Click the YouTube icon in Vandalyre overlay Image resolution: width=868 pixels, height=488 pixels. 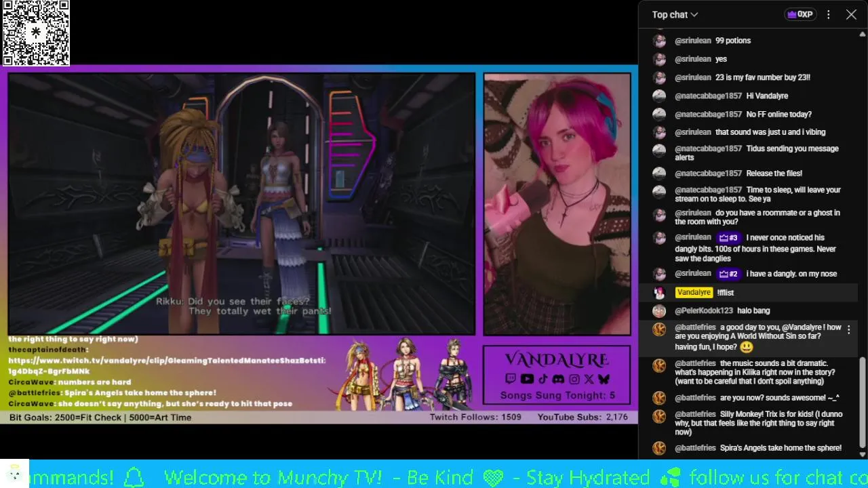pos(526,379)
